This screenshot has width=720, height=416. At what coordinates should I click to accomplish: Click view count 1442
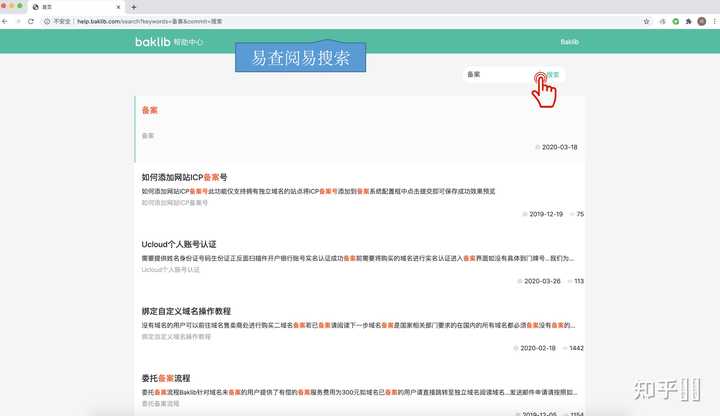tap(576, 348)
